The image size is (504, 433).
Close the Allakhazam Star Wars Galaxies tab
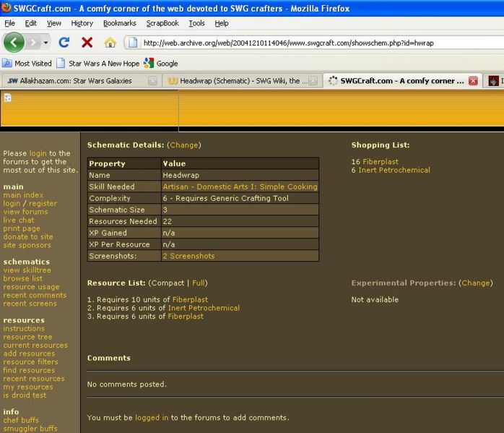point(152,81)
